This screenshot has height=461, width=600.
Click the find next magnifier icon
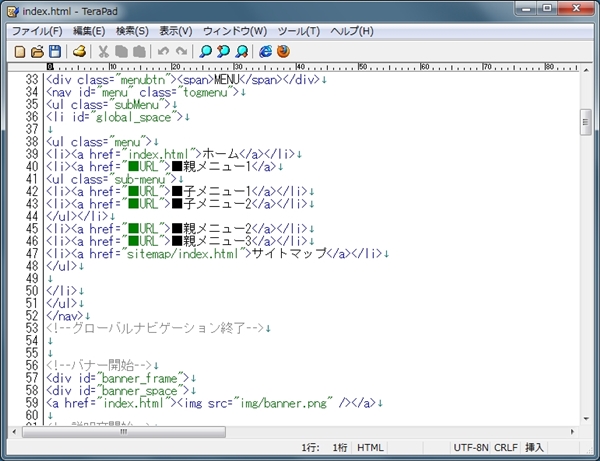coord(241,52)
